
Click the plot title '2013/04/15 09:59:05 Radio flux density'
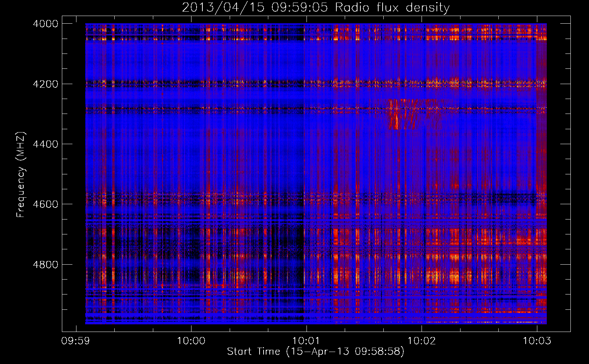316,7
